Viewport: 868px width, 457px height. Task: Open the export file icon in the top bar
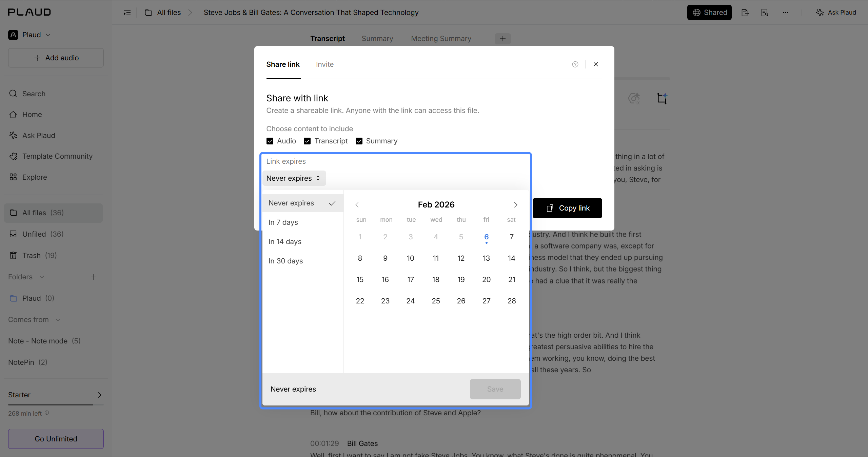pos(745,13)
